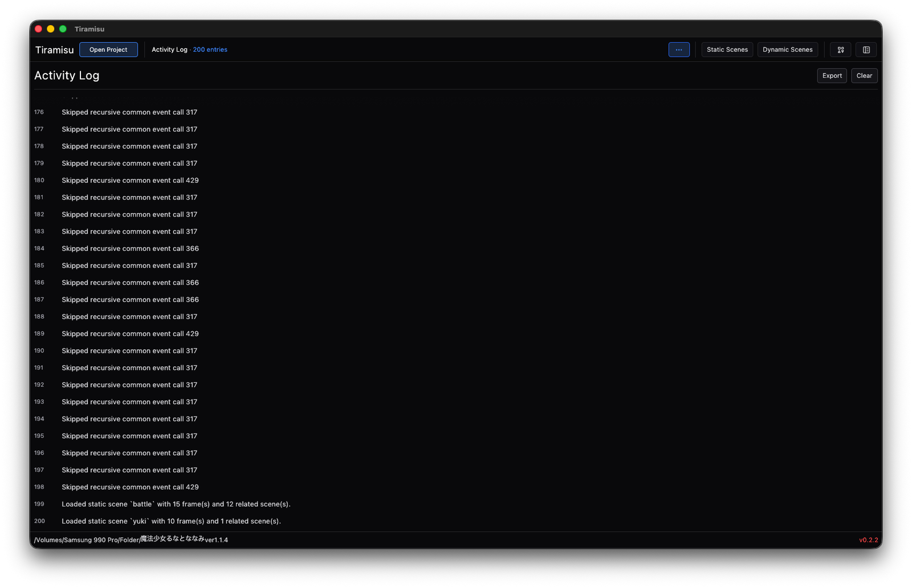Select log entry number 193
Screen dimensions: 912x588
pyautogui.click(x=456, y=402)
